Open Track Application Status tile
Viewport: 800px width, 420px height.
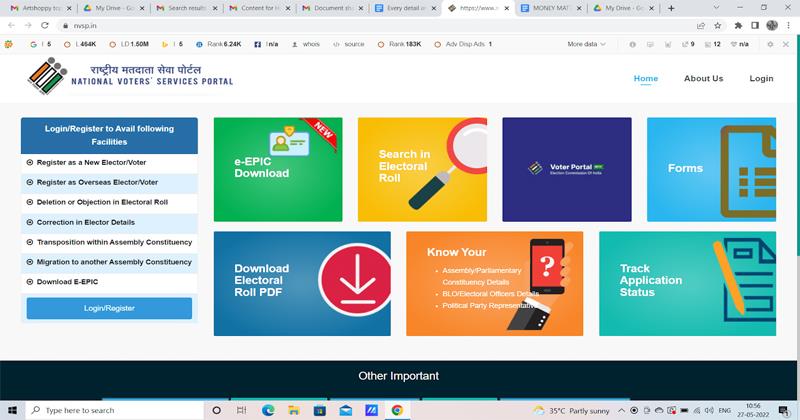tap(687, 284)
